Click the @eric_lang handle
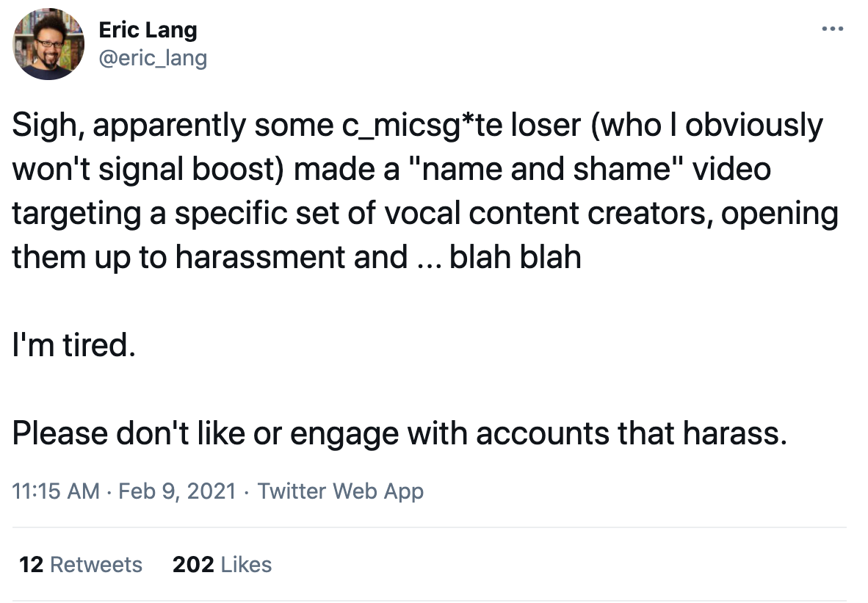868x603 pixels. (x=153, y=58)
